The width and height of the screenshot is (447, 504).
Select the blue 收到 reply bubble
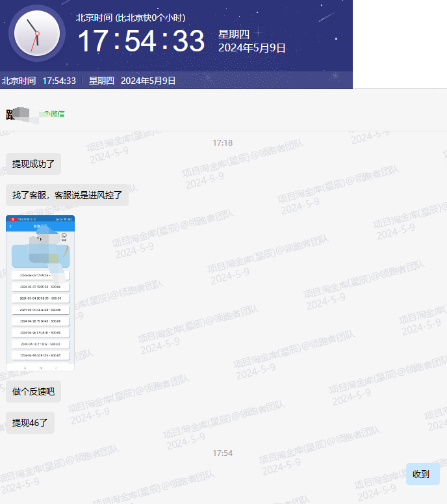click(x=421, y=475)
